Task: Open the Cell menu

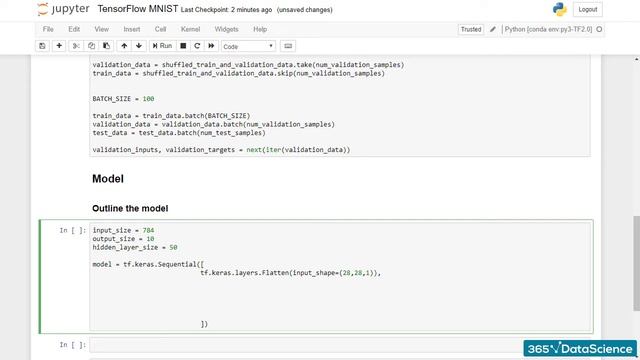Action: pyautogui.click(x=160, y=29)
